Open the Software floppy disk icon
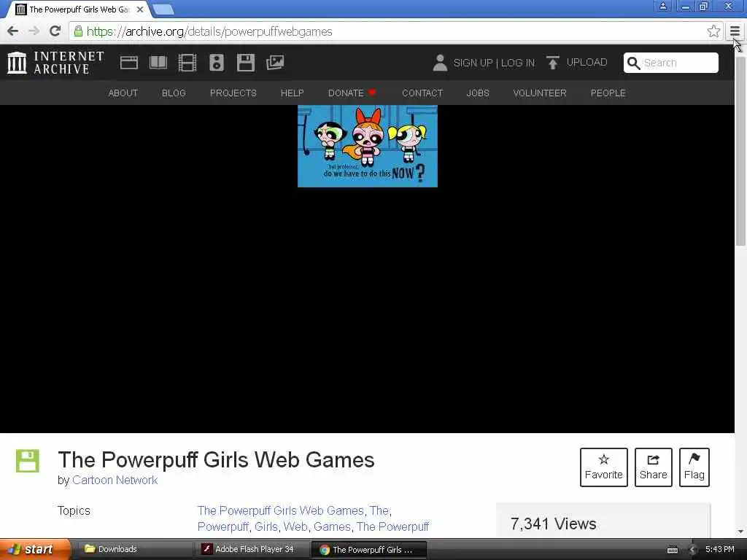 click(246, 63)
